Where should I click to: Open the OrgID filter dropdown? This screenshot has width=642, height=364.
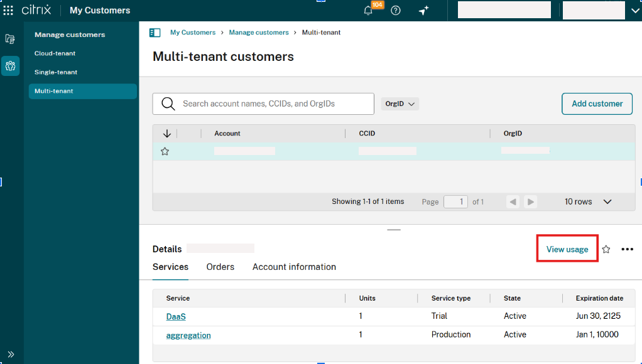click(x=400, y=104)
